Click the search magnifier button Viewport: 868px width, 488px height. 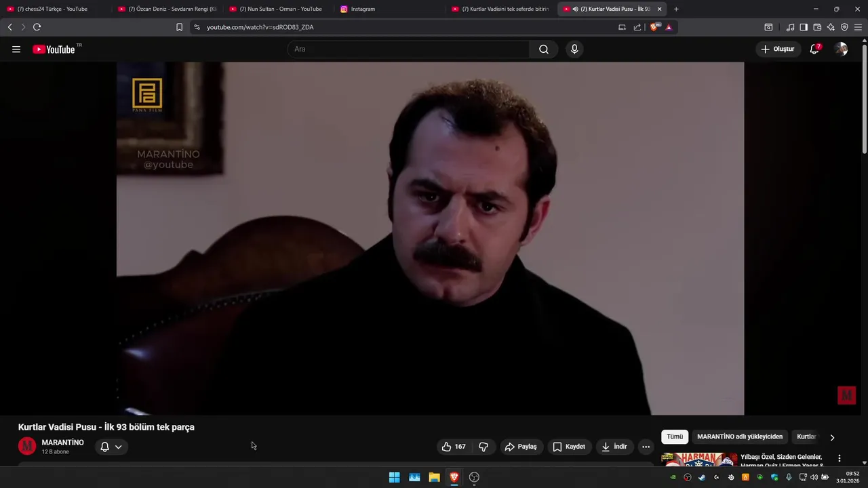[544, 49]
